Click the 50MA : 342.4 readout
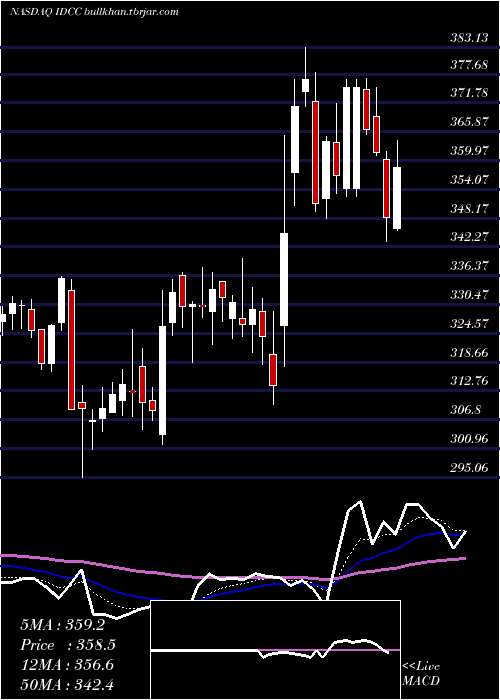The width and height of the screenshot is (500, 700). tap(67, 685)
